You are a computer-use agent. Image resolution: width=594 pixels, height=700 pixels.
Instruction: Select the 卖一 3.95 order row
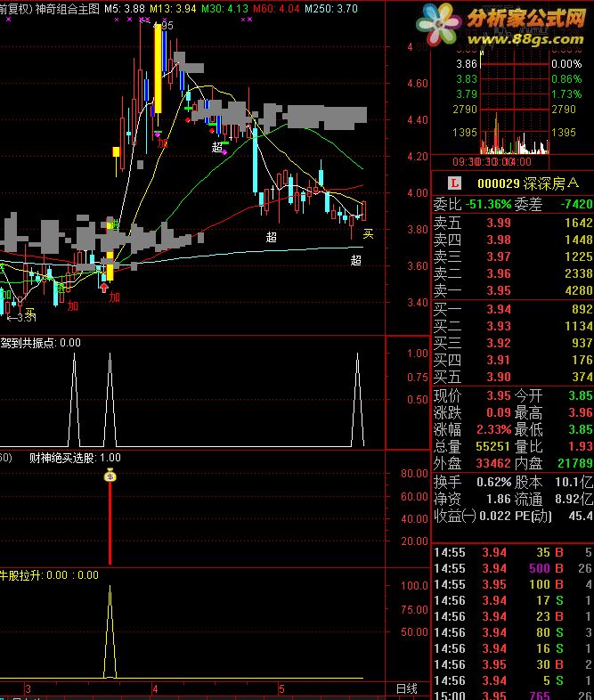pos(513,290)
